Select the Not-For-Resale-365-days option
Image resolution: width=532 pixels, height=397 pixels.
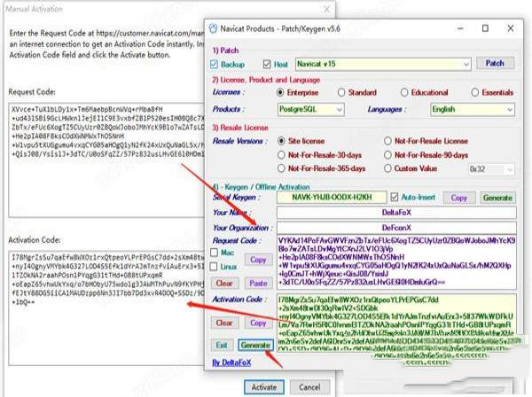(x=281, y=168)
